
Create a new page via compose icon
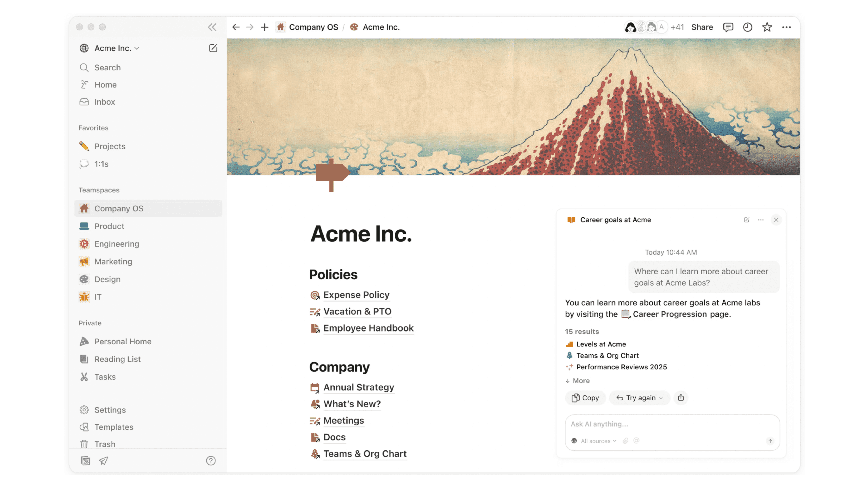(x=213, y=48)
